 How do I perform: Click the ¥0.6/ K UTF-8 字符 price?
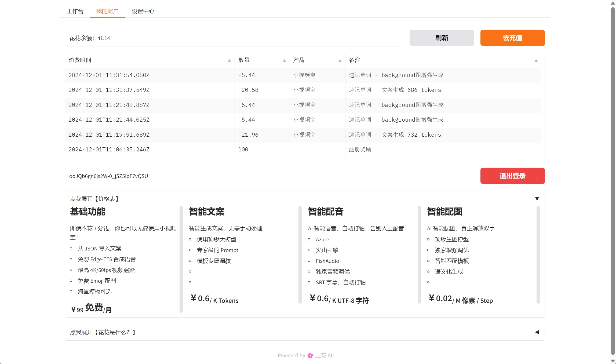(x=339, y=299)
